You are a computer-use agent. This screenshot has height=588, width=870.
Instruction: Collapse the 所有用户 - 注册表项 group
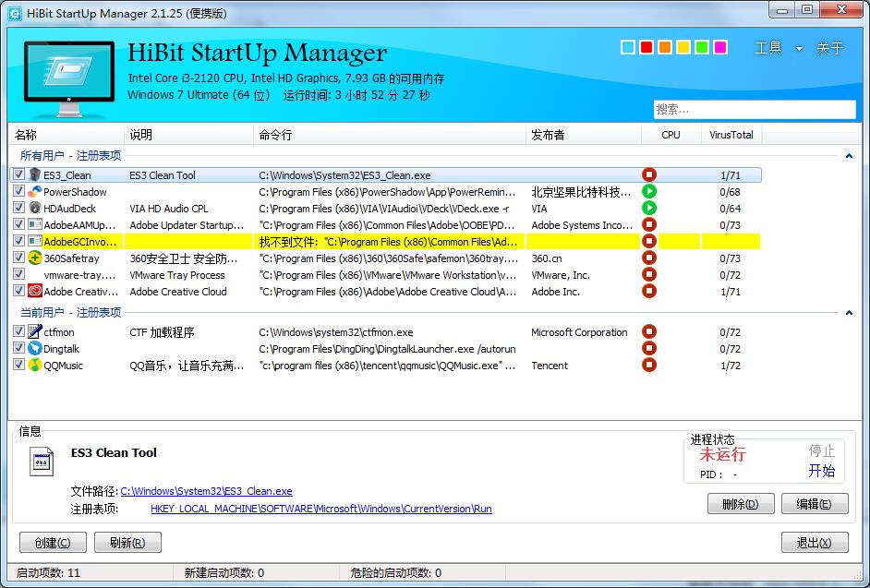pos(849,156)
